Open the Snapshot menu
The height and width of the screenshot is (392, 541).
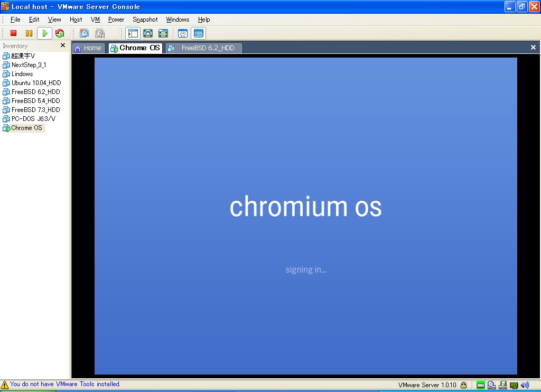(145, 20)
